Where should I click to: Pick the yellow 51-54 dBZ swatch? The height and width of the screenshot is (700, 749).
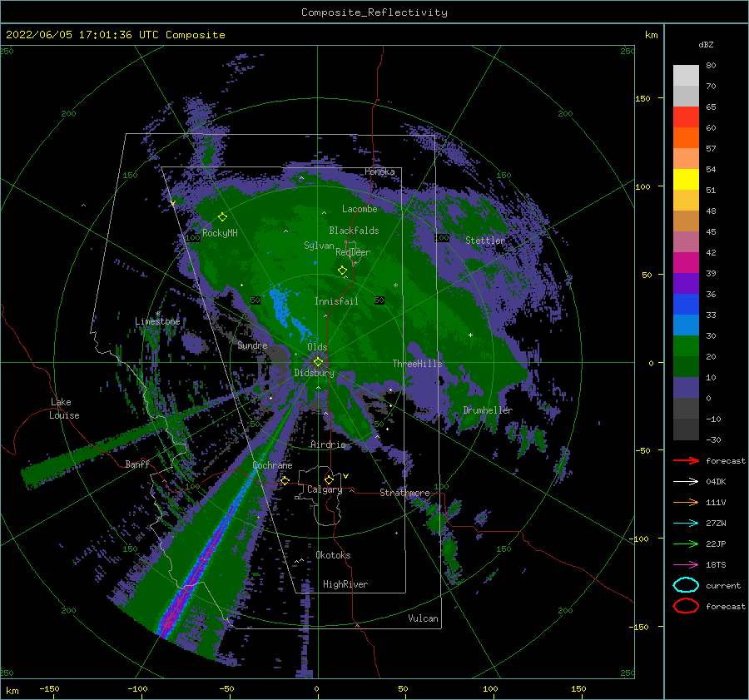pyautogui.click(x=686, y=180)
